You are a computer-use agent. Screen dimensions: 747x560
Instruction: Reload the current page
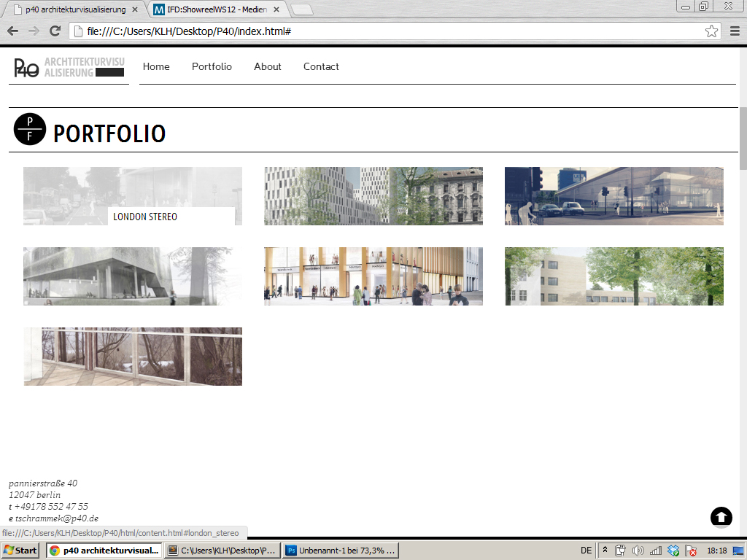click(55, 31)
